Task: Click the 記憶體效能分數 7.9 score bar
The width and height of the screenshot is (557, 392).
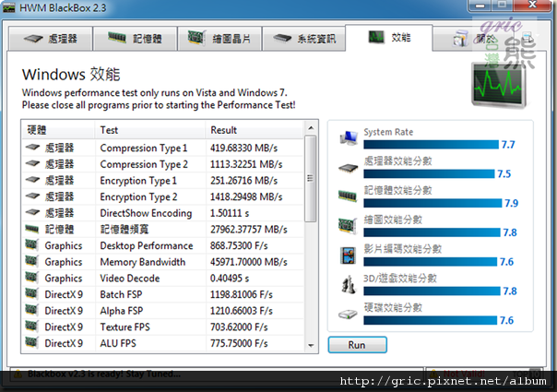Action: pos(433,203)
